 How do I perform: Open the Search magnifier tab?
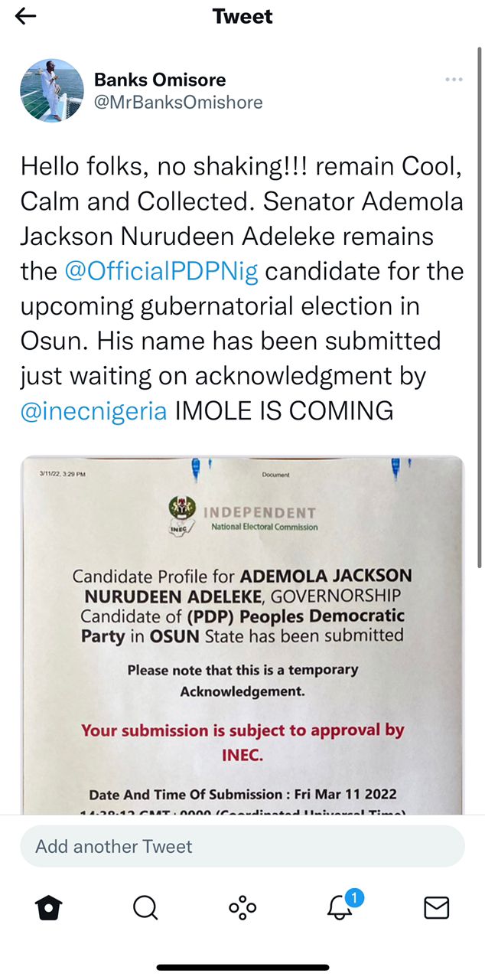click(x=145, y=908)
